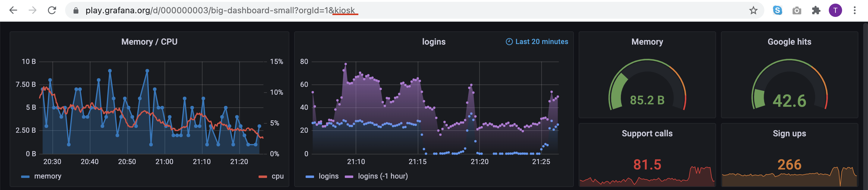
Task: Open the Skype extension icon
Action: (778, 11)
